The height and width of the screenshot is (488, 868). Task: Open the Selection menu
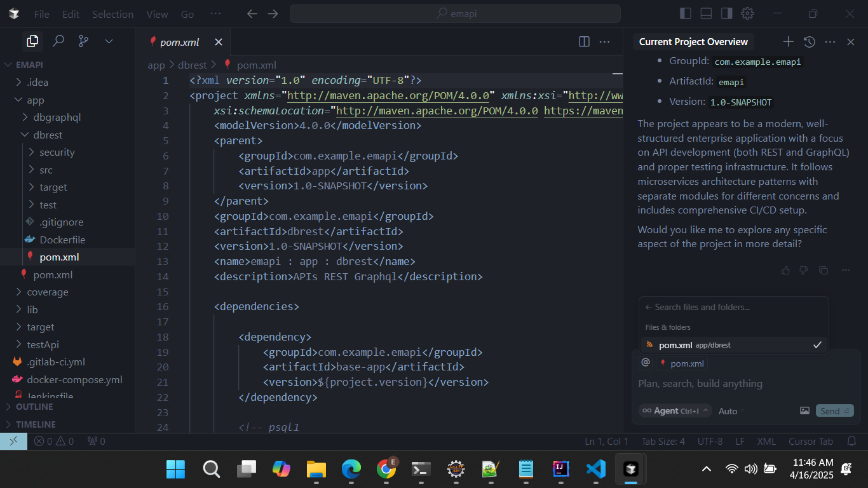[113, 14]
